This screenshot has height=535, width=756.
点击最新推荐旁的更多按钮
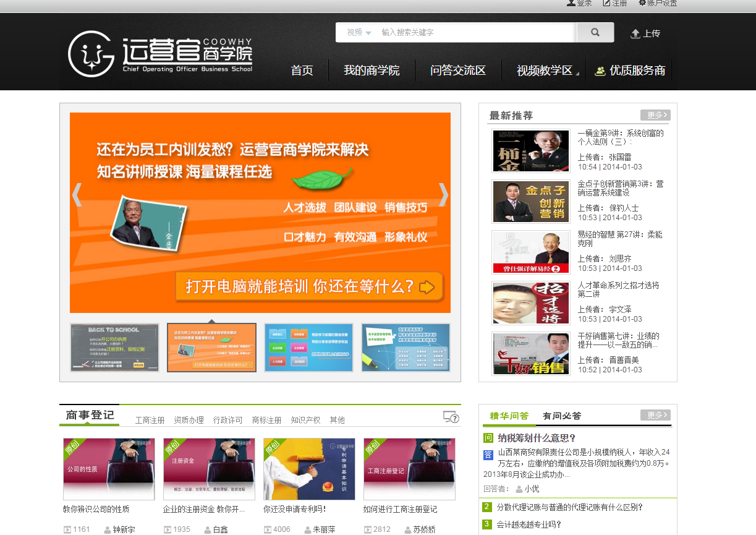coord(656,115)
